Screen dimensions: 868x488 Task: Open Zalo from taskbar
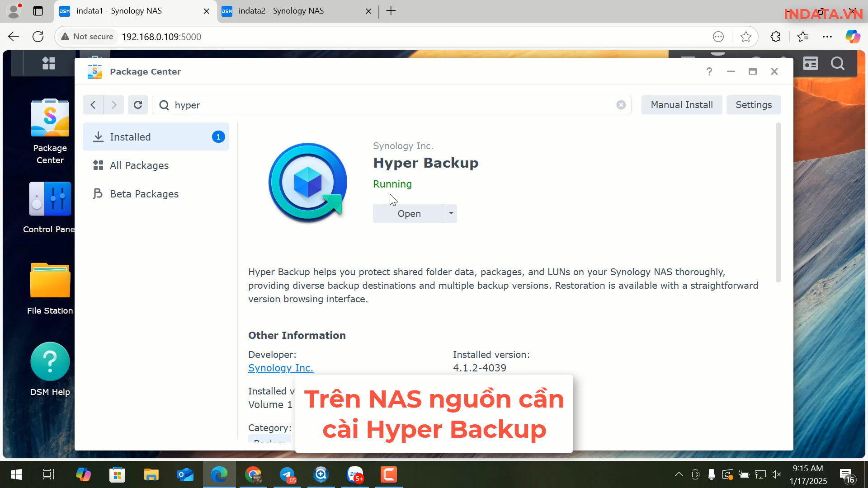click(x=355, y=474)
